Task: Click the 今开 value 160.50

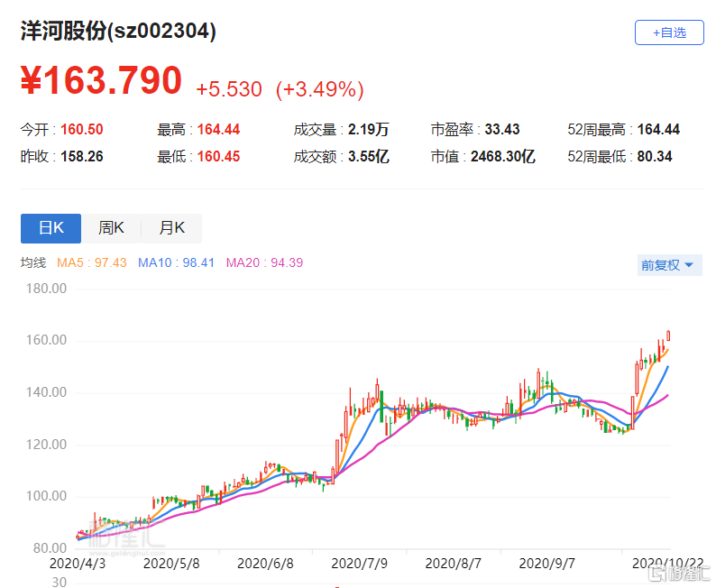Action: pyautogui.click(x=82, y=129)
